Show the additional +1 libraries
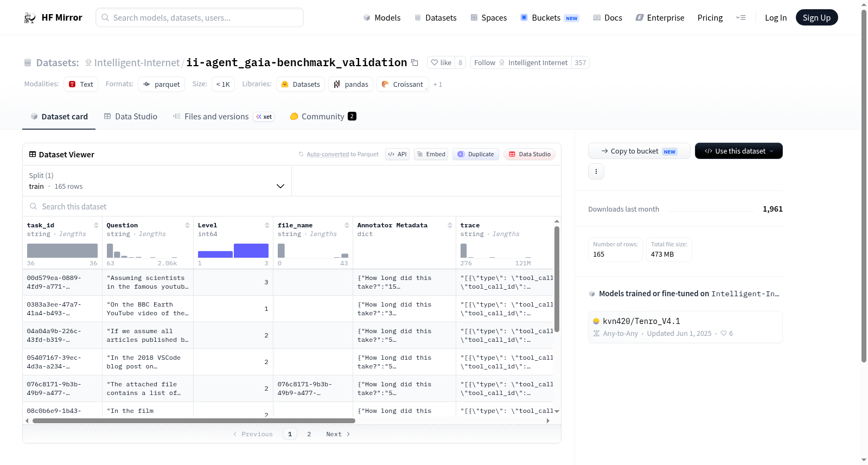Screen dimensions: 868x465 pos(438,84)
